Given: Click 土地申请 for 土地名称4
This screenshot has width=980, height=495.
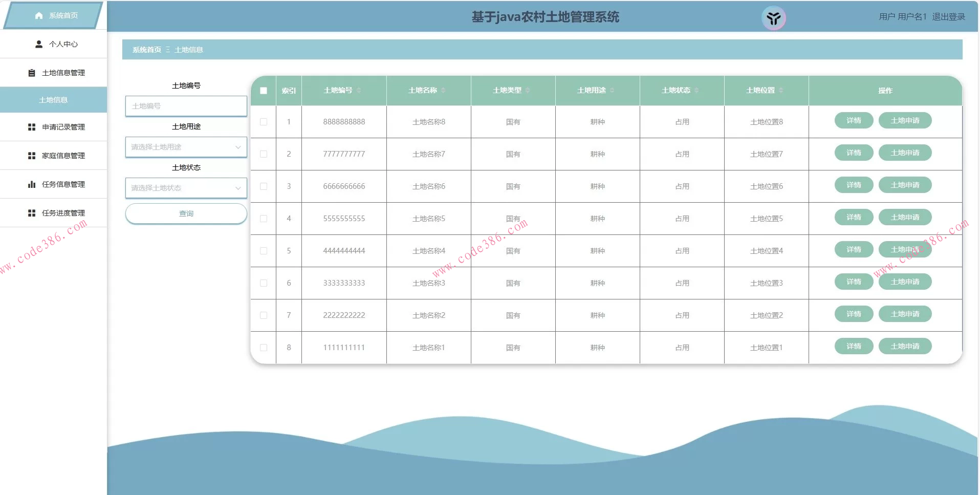Looking at the screenshot, I should 905,250.
